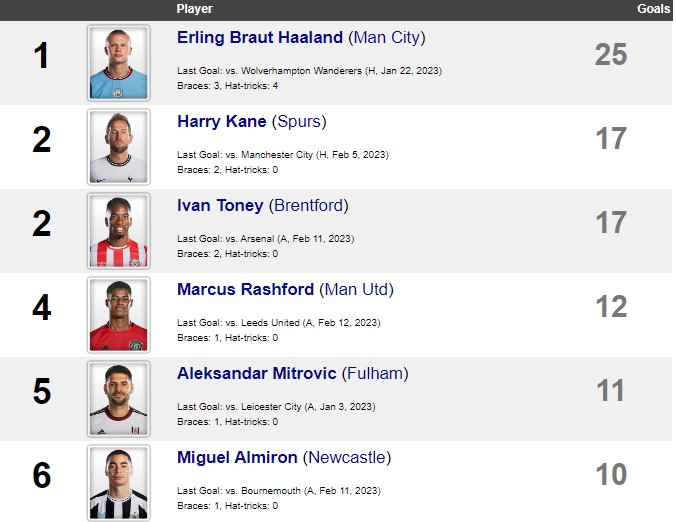Open Harry Kane player link
This screenshot has height=522, width=676.
222,122
